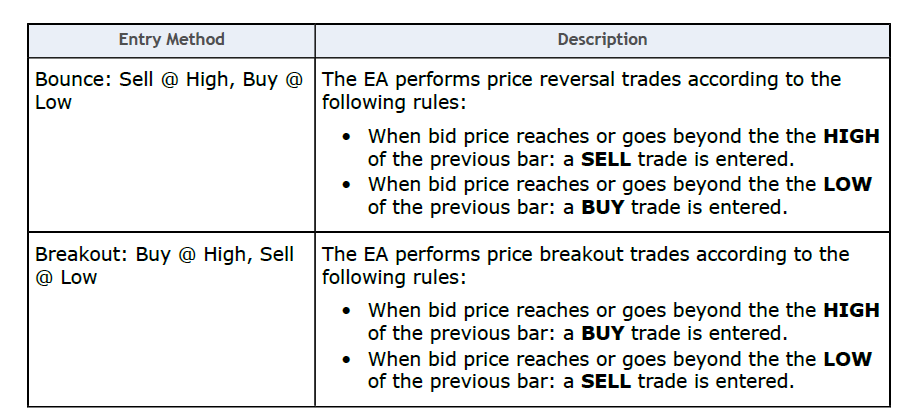Click second bullet point in Bounce description
923x418 pixels.
point(620,195)
